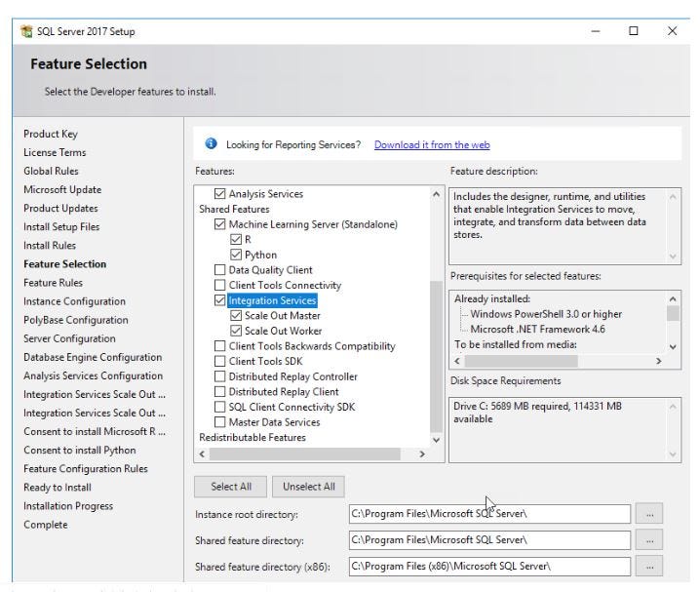Uncheck the R feature checkbox
The width and height of the screenshot is (700, 592).
click(x=236, y=239)
